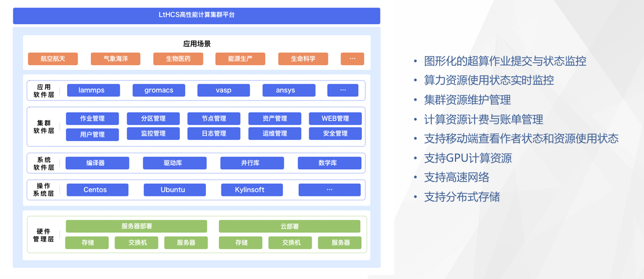Screen dimensions: 644x279
Task: Choose the lammps software box
Action: click(93, 90)
